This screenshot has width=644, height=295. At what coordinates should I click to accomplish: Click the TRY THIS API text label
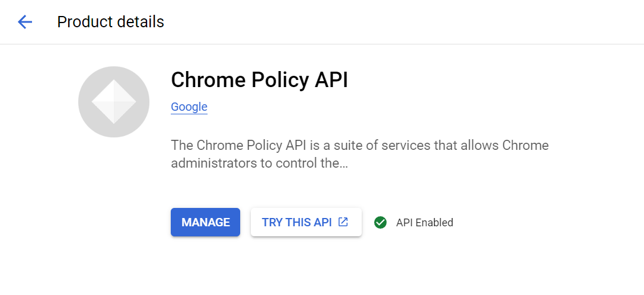coord(297,222)
